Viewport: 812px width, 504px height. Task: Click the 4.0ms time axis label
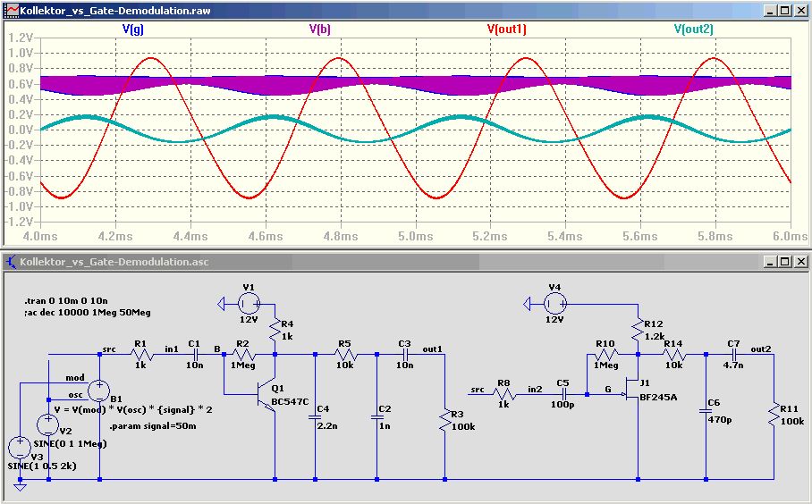pos(40,236)
